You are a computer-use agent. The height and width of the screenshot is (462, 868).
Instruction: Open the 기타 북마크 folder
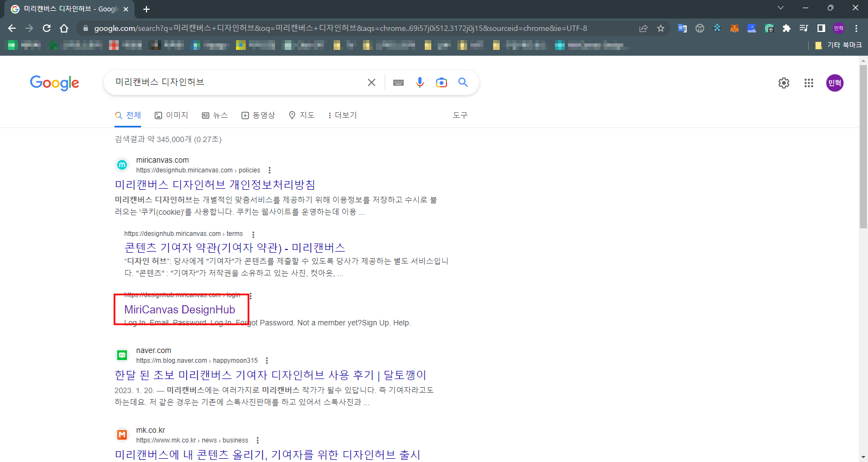point(839,45)
